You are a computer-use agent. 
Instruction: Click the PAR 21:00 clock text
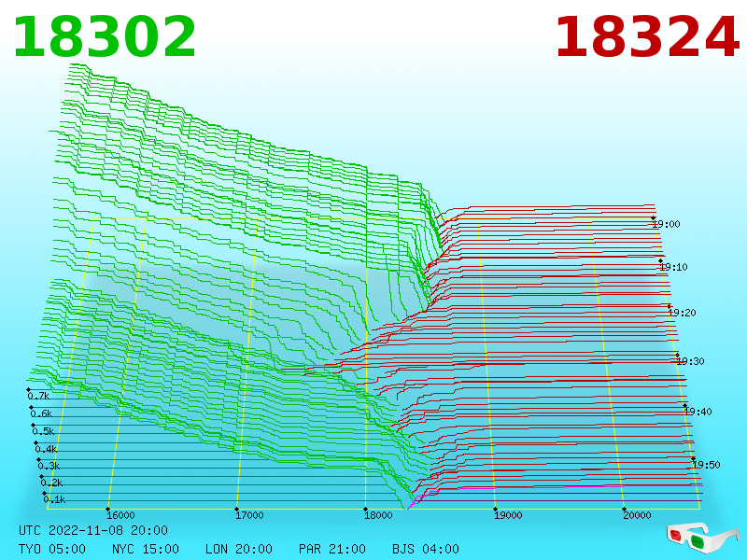point(332,549)
